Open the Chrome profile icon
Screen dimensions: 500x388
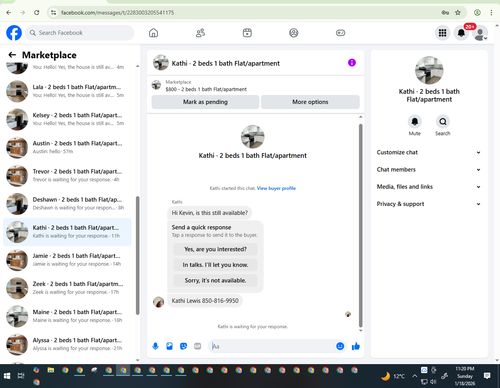477,13
